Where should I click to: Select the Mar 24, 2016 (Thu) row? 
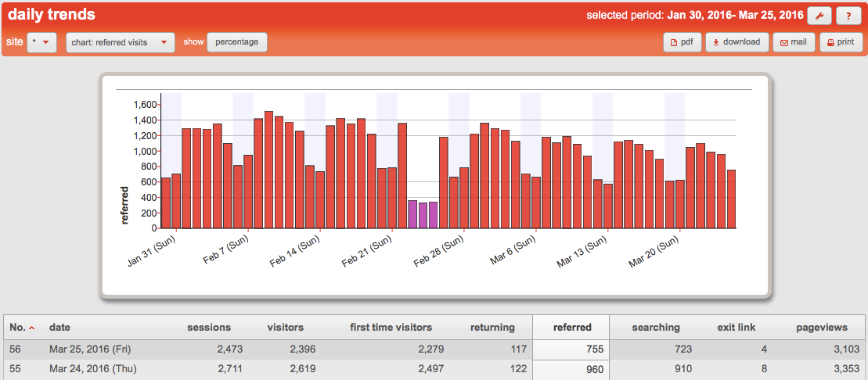pos(434,370)
